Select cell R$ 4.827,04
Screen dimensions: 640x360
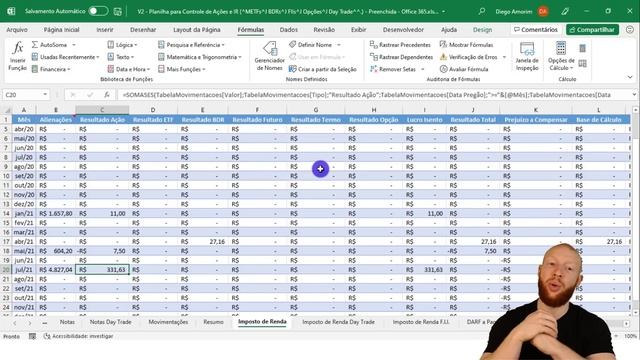[56, 269]
